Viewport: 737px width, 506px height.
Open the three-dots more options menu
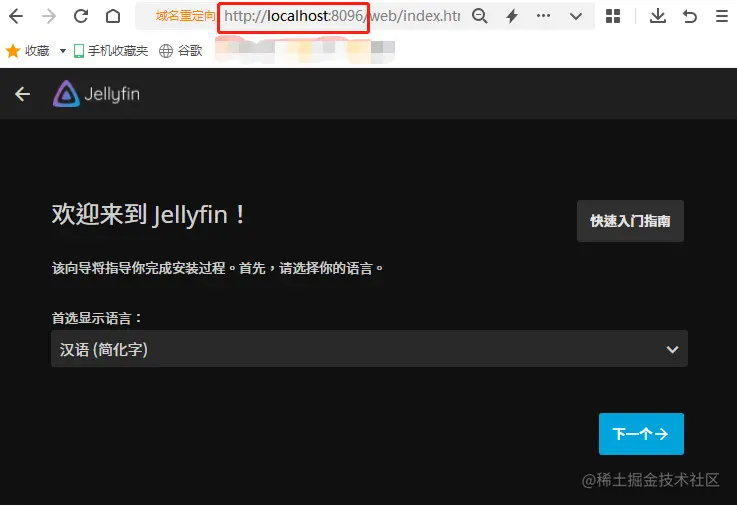pyautogui.click(x=543, y=16)
